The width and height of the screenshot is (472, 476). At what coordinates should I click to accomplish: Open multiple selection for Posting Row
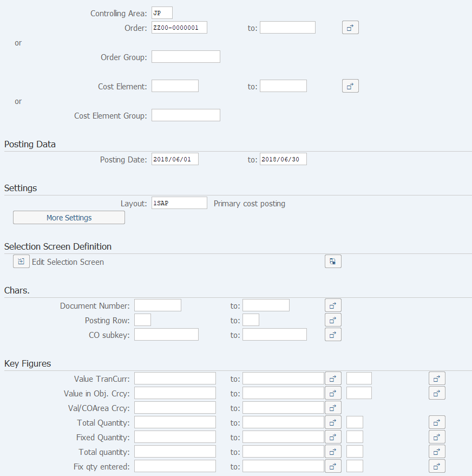332,319
